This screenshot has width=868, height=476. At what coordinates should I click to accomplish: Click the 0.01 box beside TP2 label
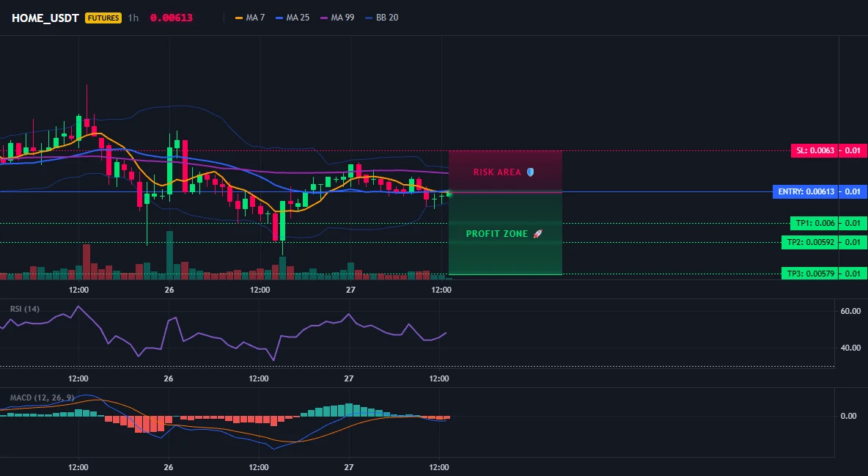(853, 242)
